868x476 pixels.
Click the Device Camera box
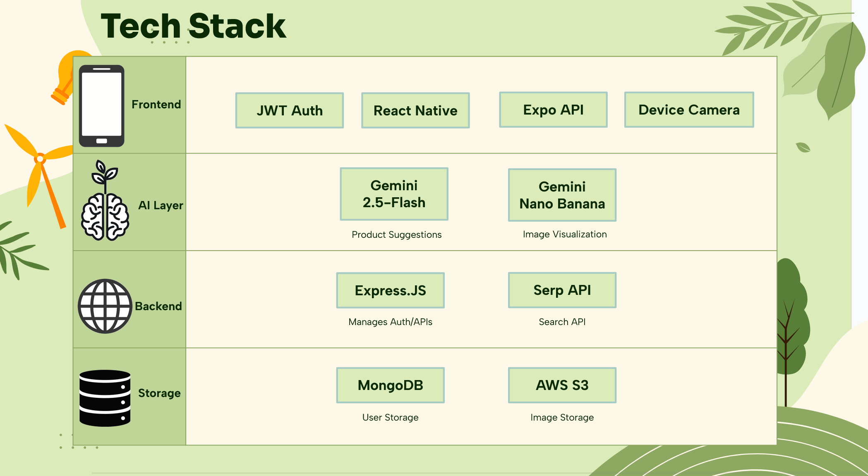[689, 110]
